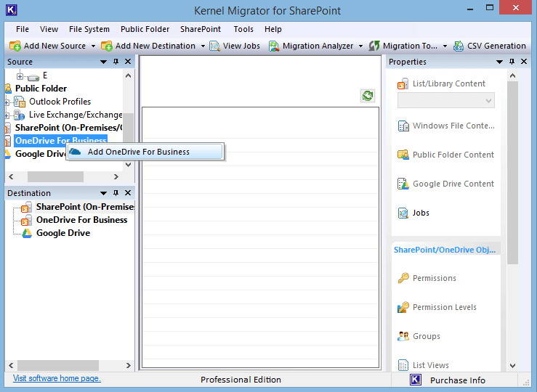Click the View Jobs magnifier icon
The height and width of the screenshot is (392, 537).
click(215, 46)
